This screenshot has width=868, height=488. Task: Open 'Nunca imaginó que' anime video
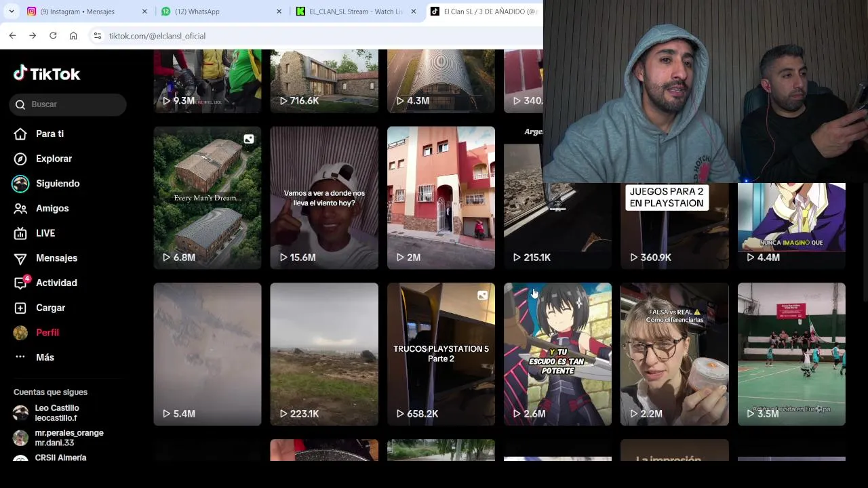click(x=791, y=226)
